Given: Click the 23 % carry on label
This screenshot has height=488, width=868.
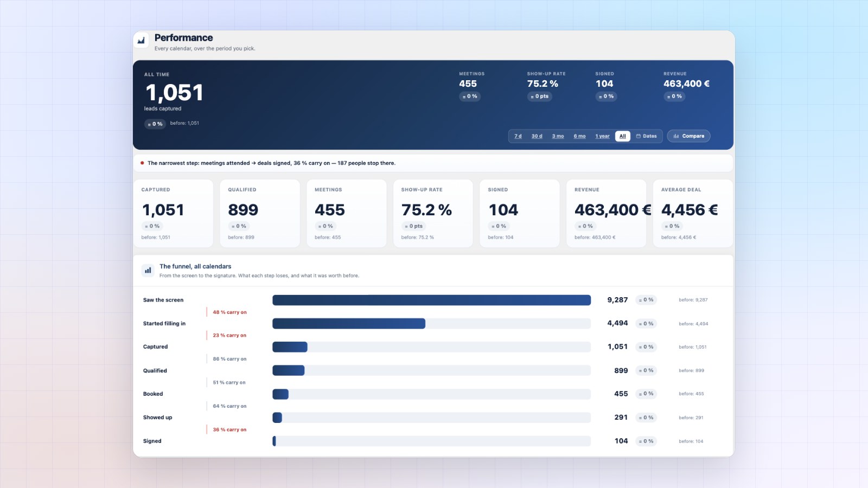Looking at the screenshot, I should tap(229, 336).
